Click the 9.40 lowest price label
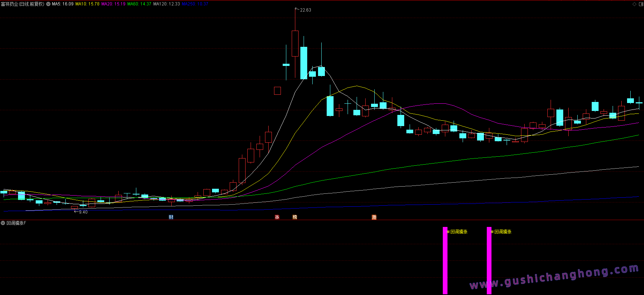 (x=83, y=212)
